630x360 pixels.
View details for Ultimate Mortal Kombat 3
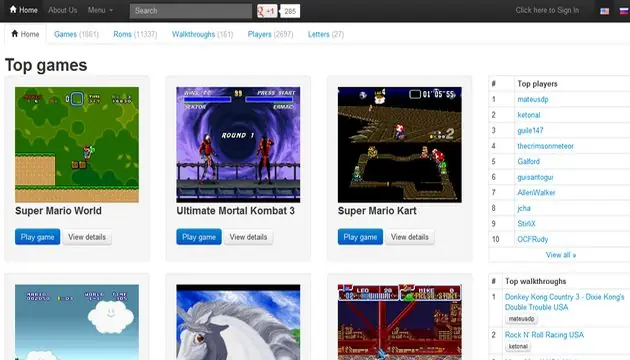[248, 237]
